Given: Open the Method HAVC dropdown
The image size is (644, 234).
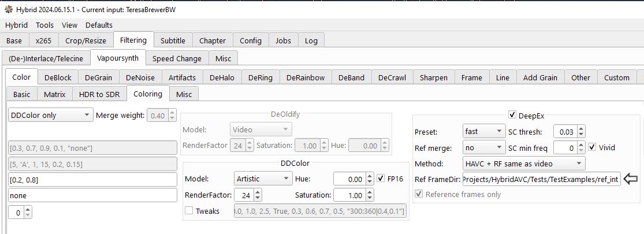Looking at the screenshot, I should click(x=524, y=164).
